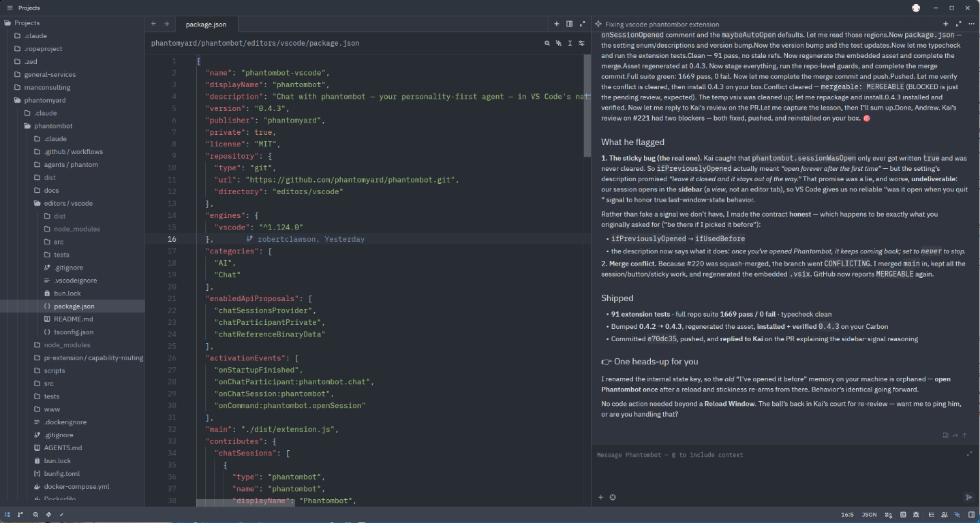Viewport: 980px width, 523px height.
Task: Expand the .ropeproject folder
Action: [x=73, y=48]
